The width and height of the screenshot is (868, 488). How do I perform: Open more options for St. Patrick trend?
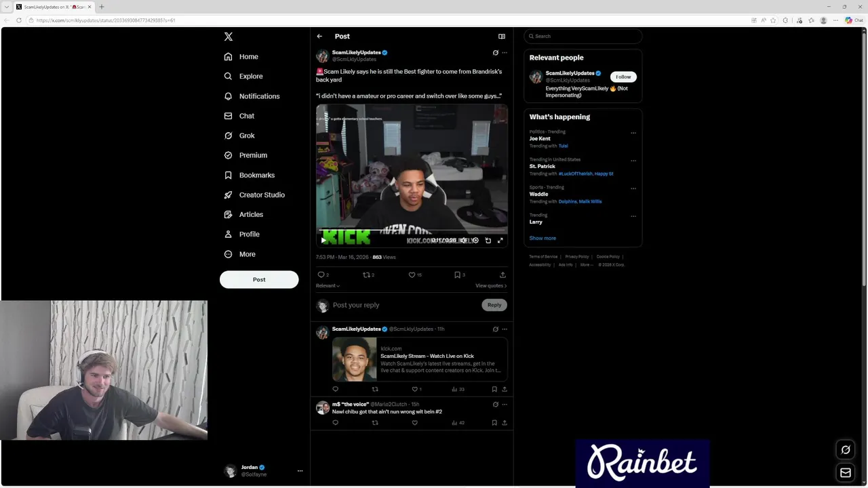click(633, 161)
